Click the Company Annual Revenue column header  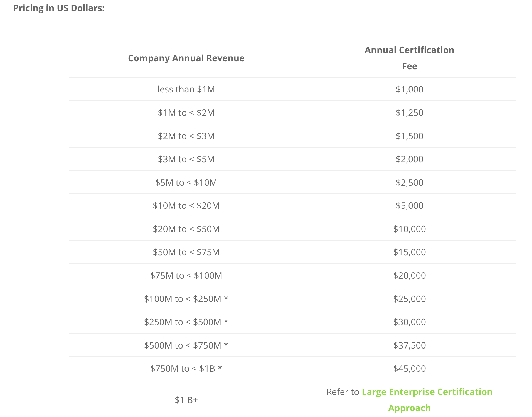click(186, 58)
